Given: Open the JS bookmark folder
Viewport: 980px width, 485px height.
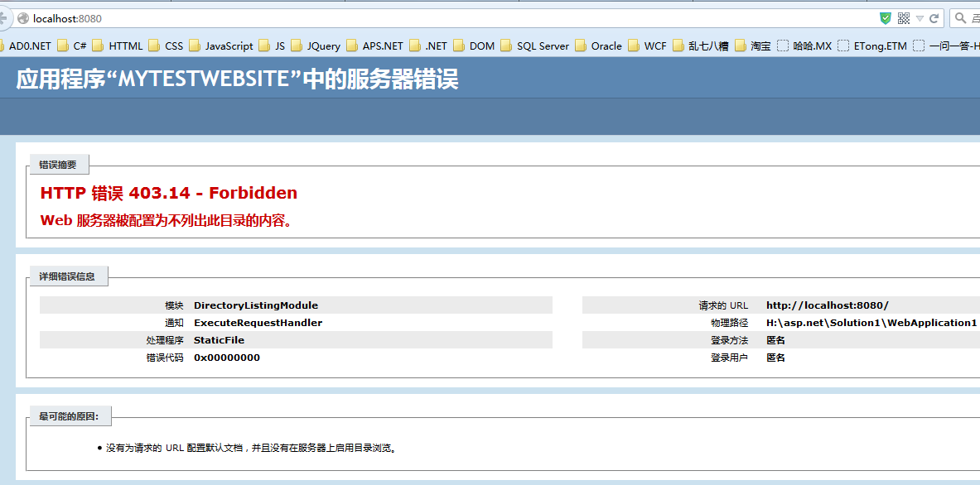Looking at the screenshot, I should tap(272, 46).
